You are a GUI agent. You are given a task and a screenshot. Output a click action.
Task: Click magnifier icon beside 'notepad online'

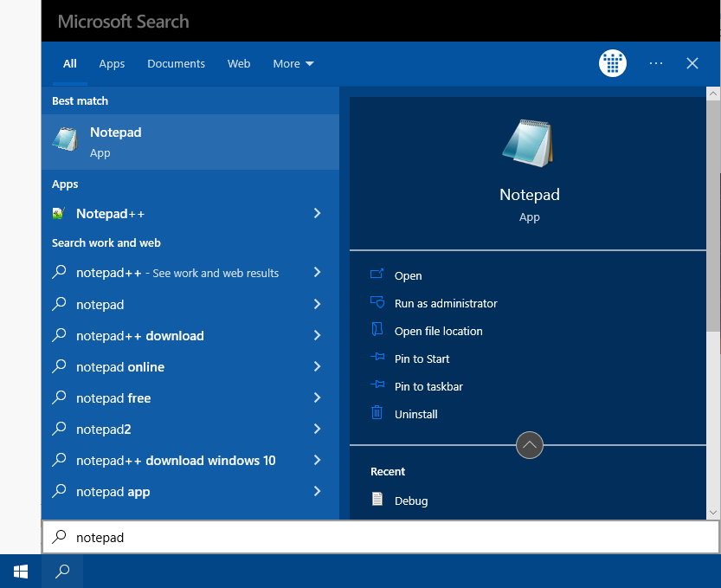tap(60, 366)
